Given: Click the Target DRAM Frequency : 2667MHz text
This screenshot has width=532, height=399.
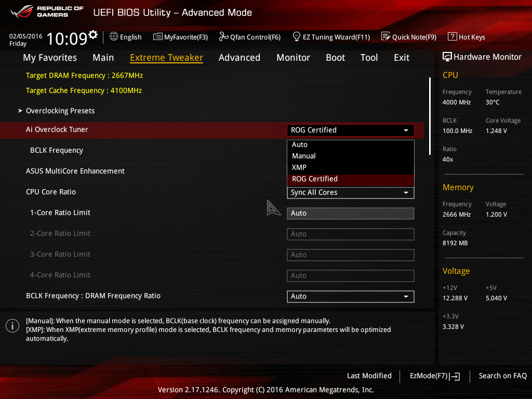Looking at the screenshot, I should [x=85, y=76].
